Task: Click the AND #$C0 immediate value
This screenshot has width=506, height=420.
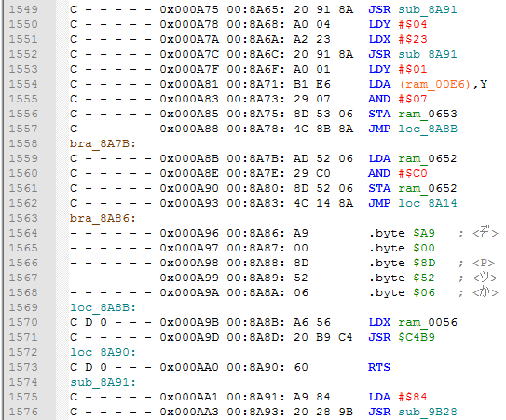Action: [x=413, y=173]
